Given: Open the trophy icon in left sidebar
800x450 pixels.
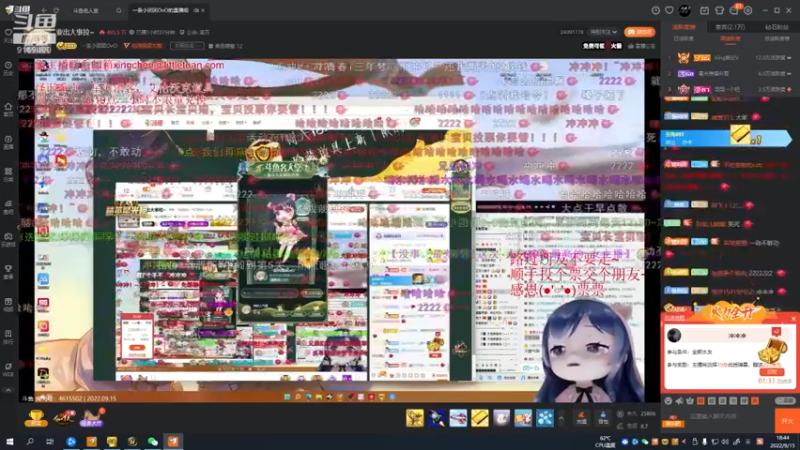Looking at the screenshot, I should point(8,271).
